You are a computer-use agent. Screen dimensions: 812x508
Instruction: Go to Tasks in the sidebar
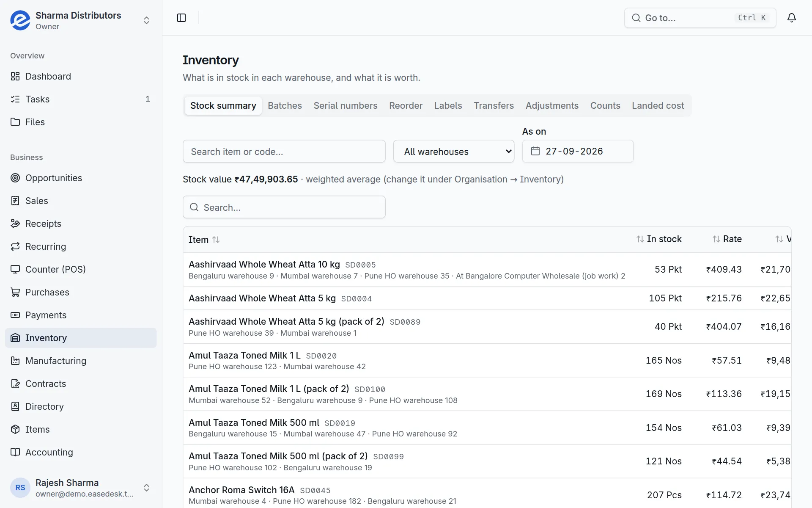point(81,99)
